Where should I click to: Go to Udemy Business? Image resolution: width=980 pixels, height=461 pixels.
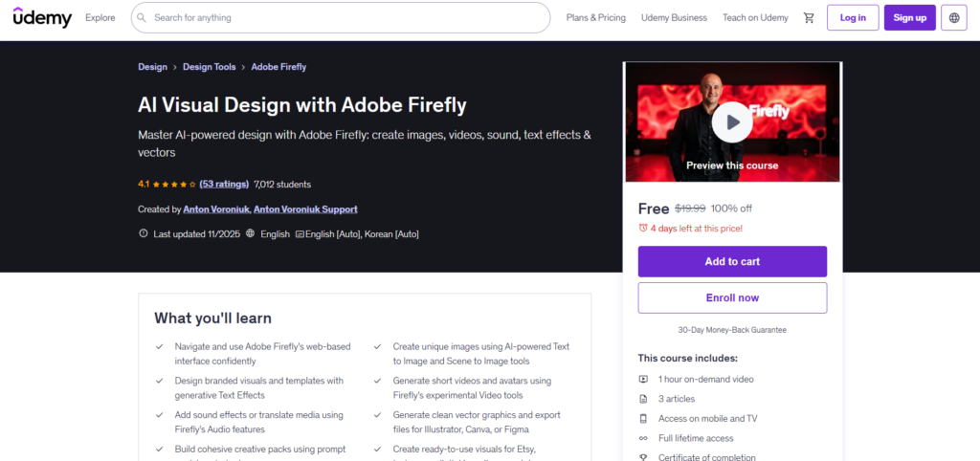674,17
